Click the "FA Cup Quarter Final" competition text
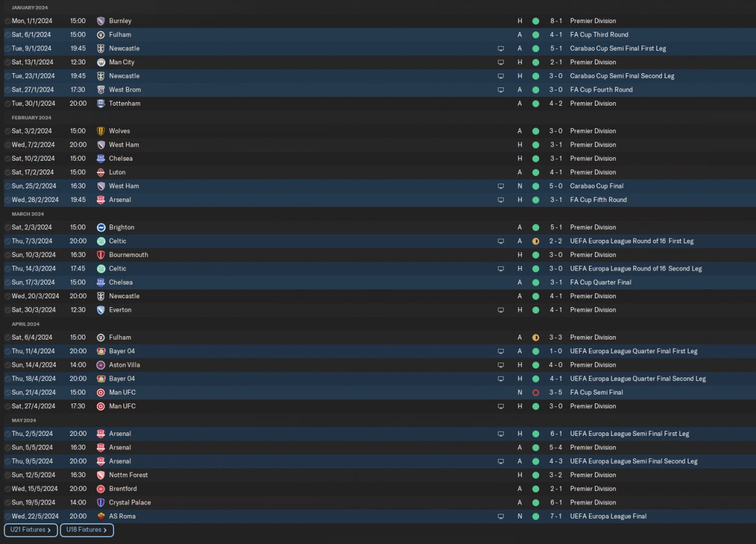Viewport: 756px width, 544px height. click(601, 282)
